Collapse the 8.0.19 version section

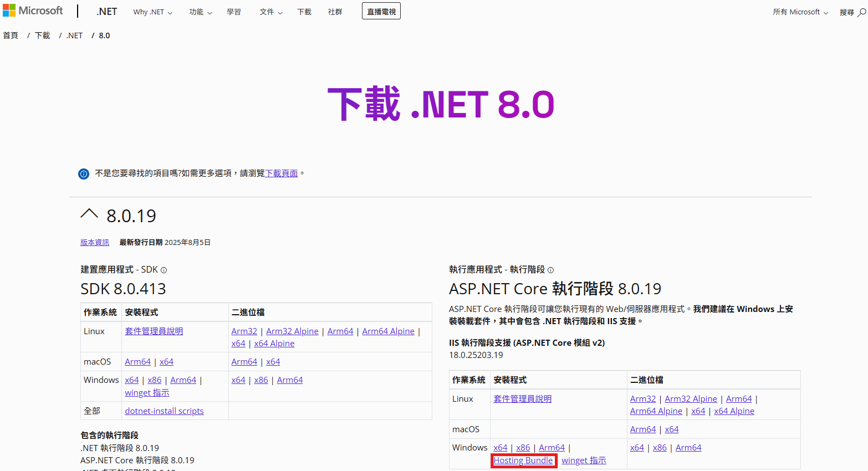click(89, 214)
